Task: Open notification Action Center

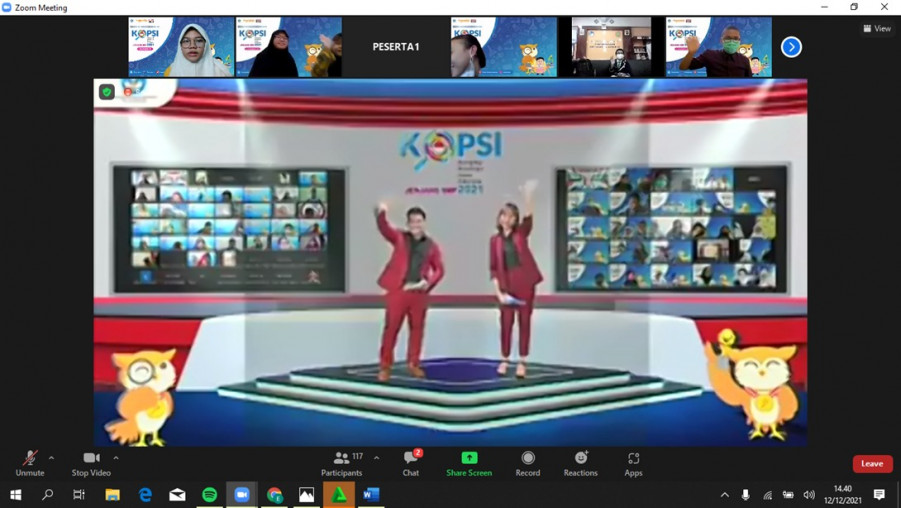Action: (x=879, y=495)
